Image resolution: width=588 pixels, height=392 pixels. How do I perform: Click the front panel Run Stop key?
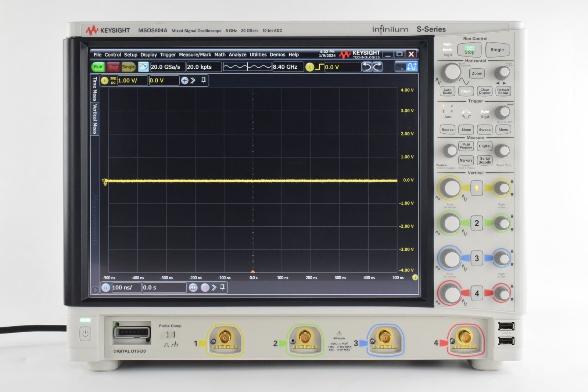point(469,50)
